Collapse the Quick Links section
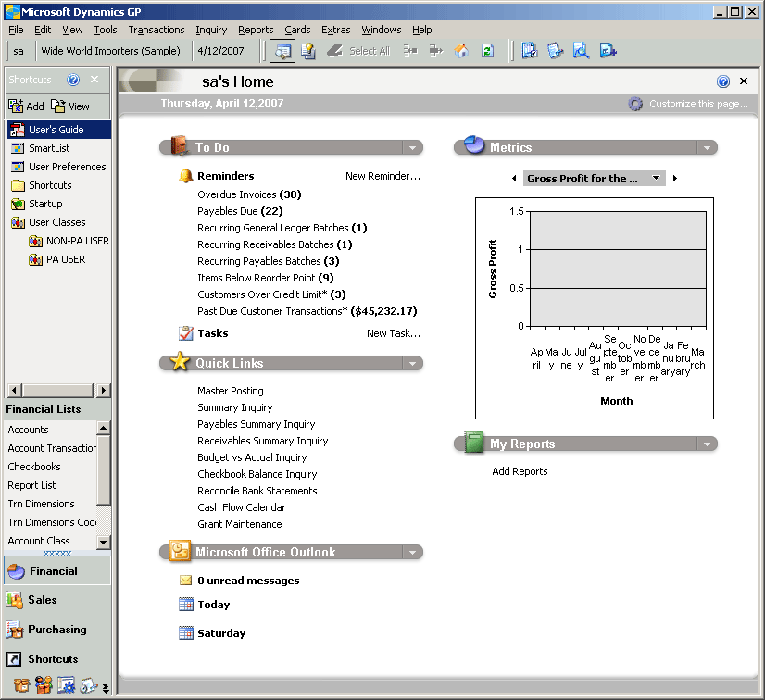The height and width of the screenshot is (700, 765). (413, 363)
